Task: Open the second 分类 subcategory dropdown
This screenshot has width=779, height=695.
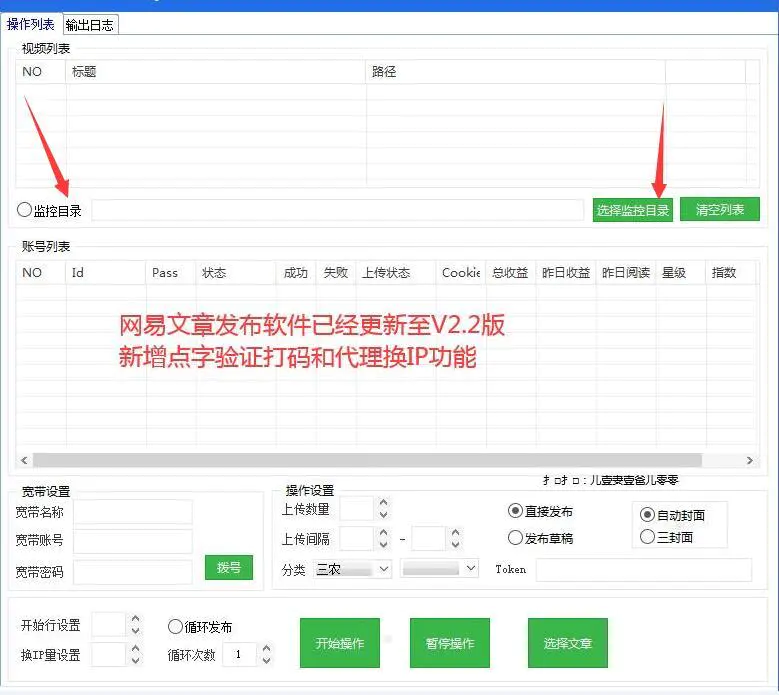Action: 439,568
